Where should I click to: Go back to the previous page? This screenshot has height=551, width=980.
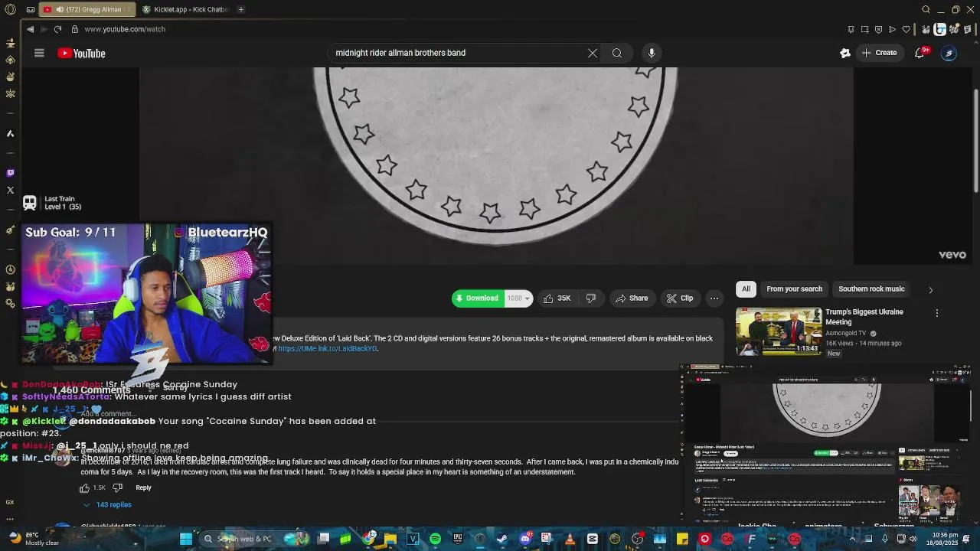tap(30, 29)
